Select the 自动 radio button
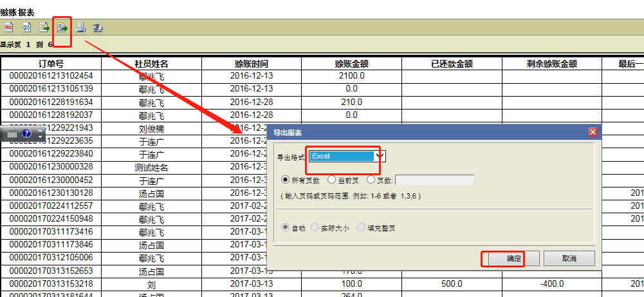The height and width of the screenshot is (297, 644). pyautogui.click(x=284, y=227)
